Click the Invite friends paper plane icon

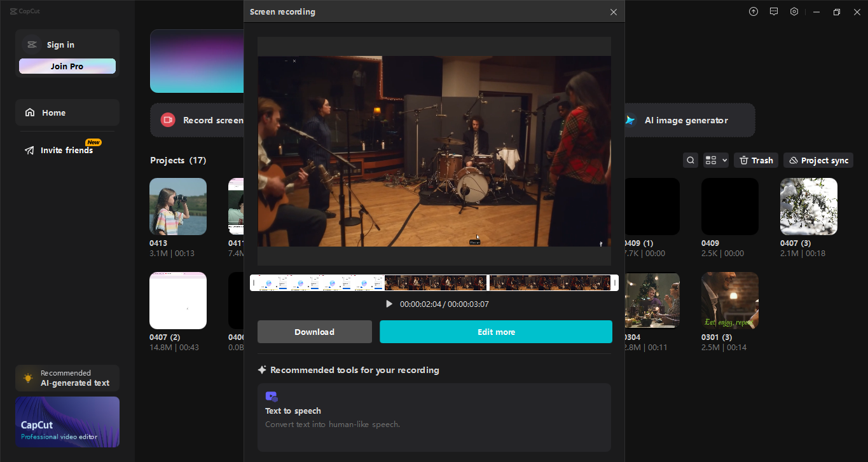click(29, 151)
